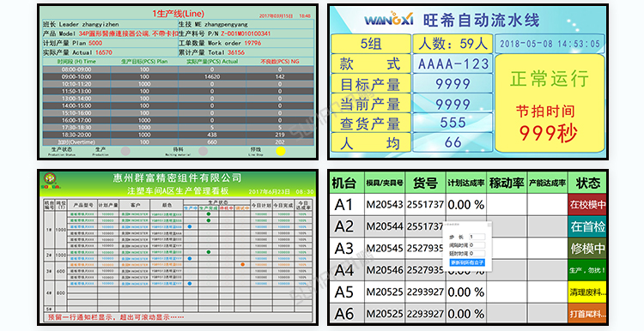The image size is (644, 331).
Task: Click M20525 in the A5 row
Action: pos(385,292)
